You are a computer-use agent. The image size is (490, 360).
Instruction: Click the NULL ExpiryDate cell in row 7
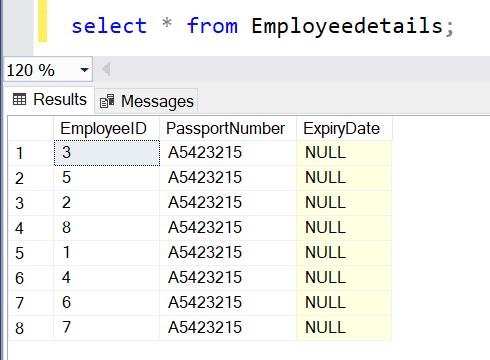point(344,303)
